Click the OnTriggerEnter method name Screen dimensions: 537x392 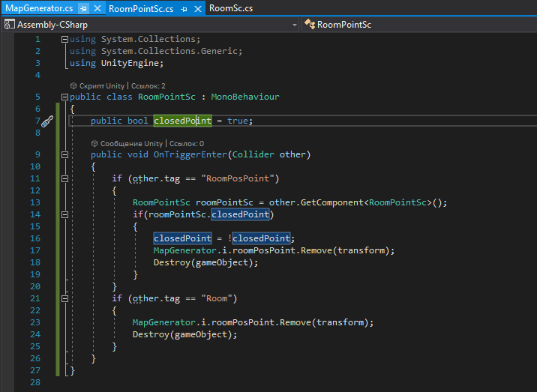point(190,154)
